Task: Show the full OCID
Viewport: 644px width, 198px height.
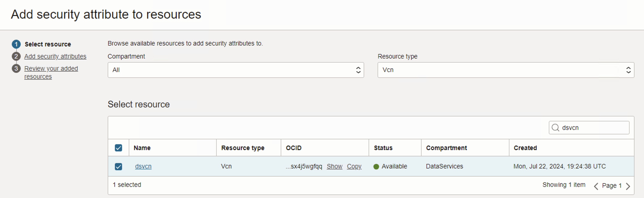Action: [x=334, y=166]
